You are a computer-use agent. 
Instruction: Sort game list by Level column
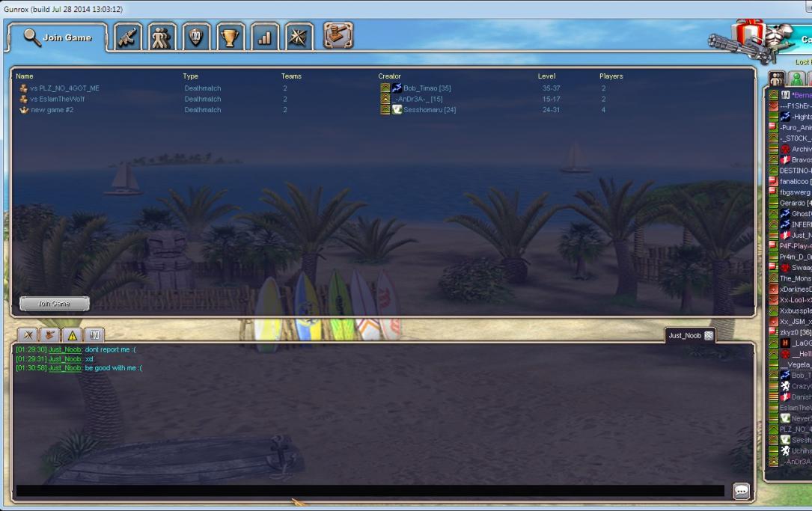point(547,76)
